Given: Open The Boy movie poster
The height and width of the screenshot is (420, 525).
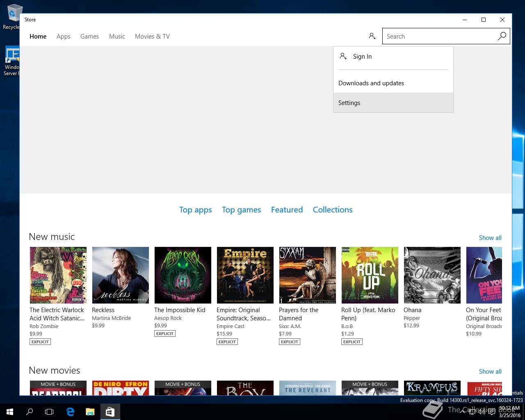Looking at the screenshot, I should tap(245, 388).
